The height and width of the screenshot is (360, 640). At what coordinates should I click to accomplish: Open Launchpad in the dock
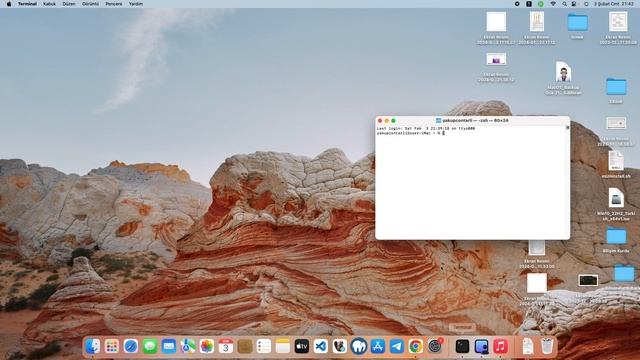tap(111, 346)
